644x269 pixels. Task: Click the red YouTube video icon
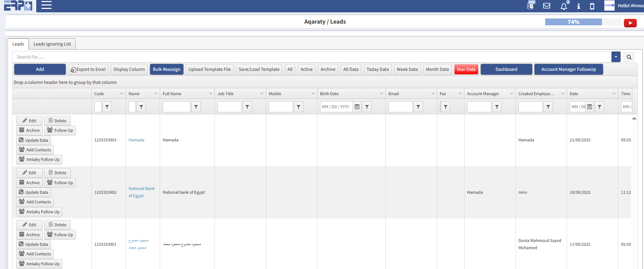630,23
